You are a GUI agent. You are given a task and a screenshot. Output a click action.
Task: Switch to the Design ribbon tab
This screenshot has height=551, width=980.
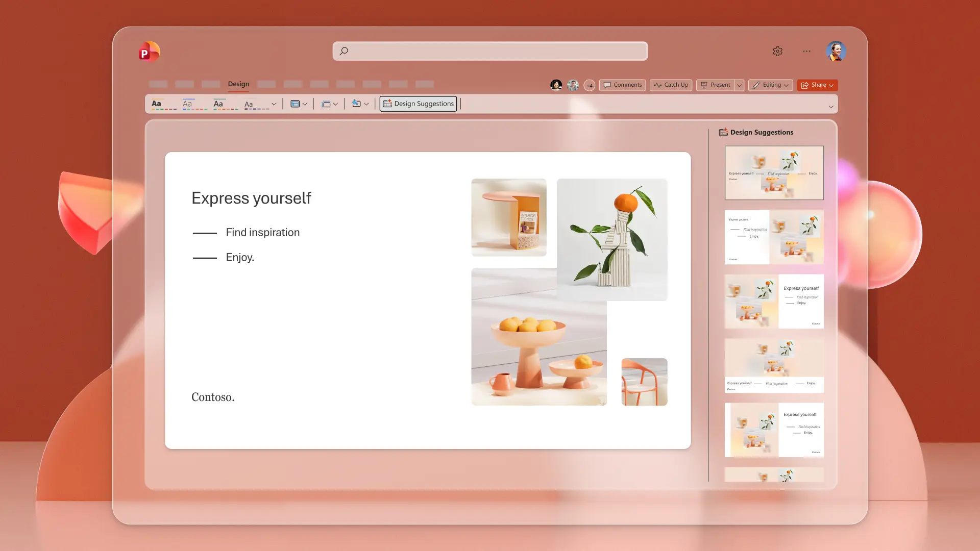click(x=238, y=84)
